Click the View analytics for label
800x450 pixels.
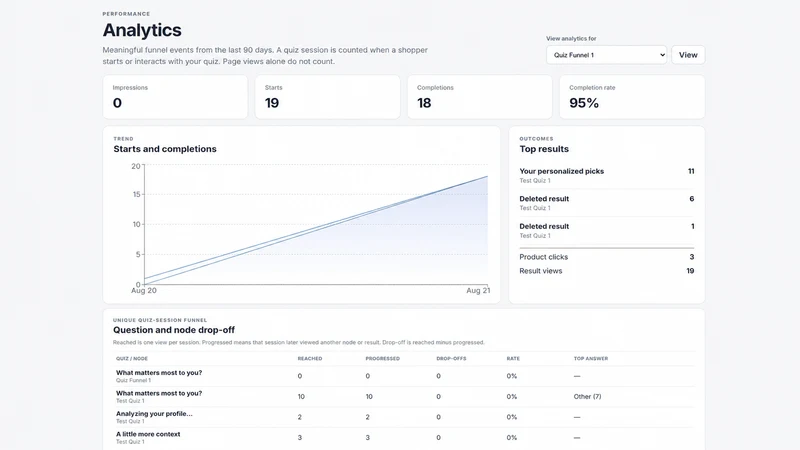click(x=571, y=39)
